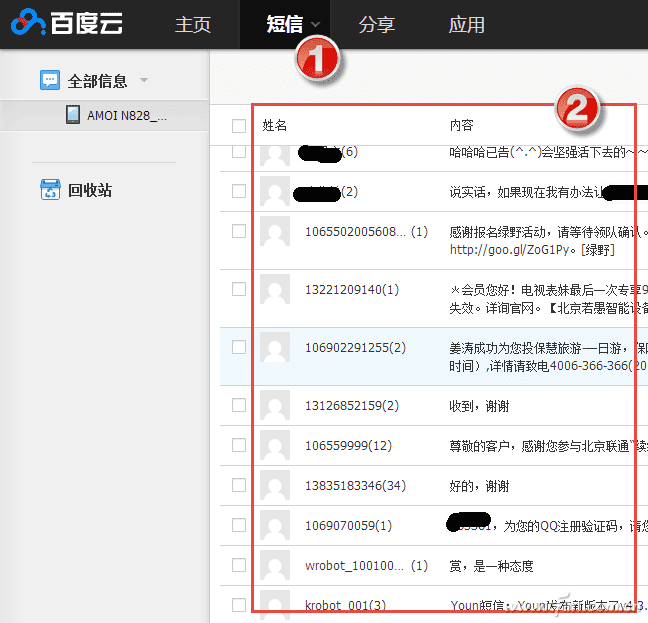Click the avatar of 106902291255
The image size is (648, 623).
tap(275, 347)
